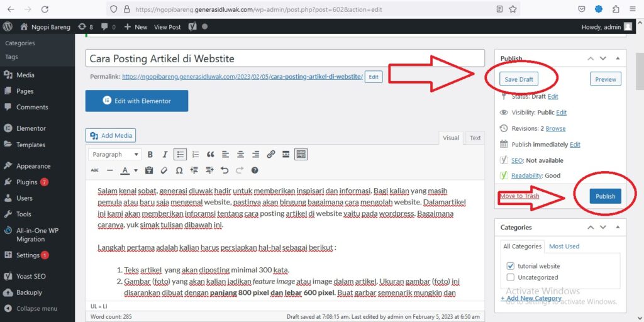
Task: Click the Save Draft button
Action: (519, 79)
